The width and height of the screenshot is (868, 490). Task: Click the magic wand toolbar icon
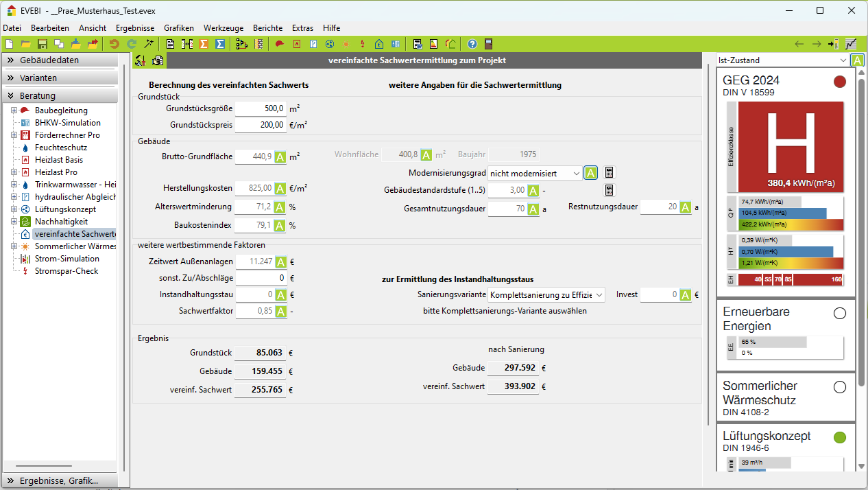coord(149,44)
